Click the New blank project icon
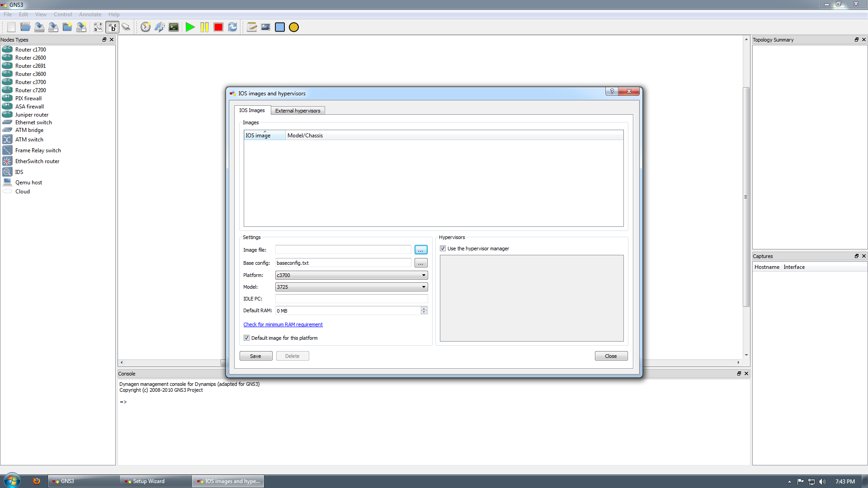The height and width of the screenshot is (488, 868). click(x=11, y=27)
